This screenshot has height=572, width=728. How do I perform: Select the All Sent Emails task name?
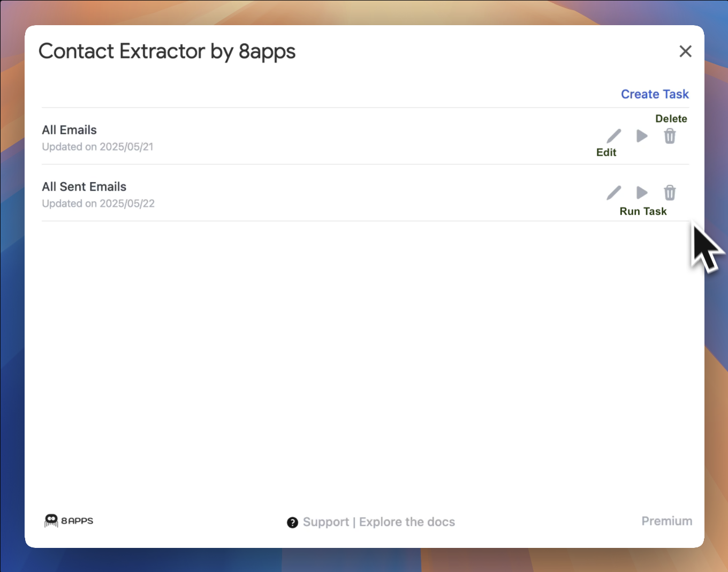[x=84, y=187]
